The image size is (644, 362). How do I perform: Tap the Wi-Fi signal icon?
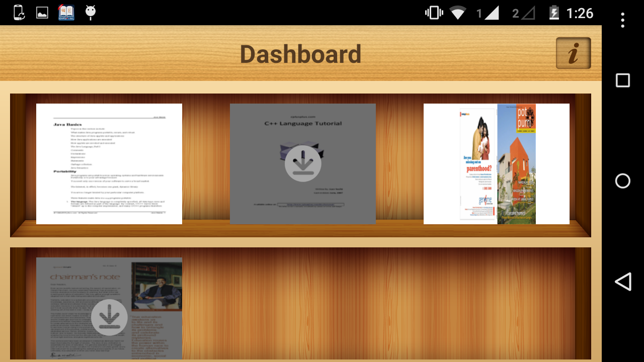pyautogui.click(x=458, y=13)
